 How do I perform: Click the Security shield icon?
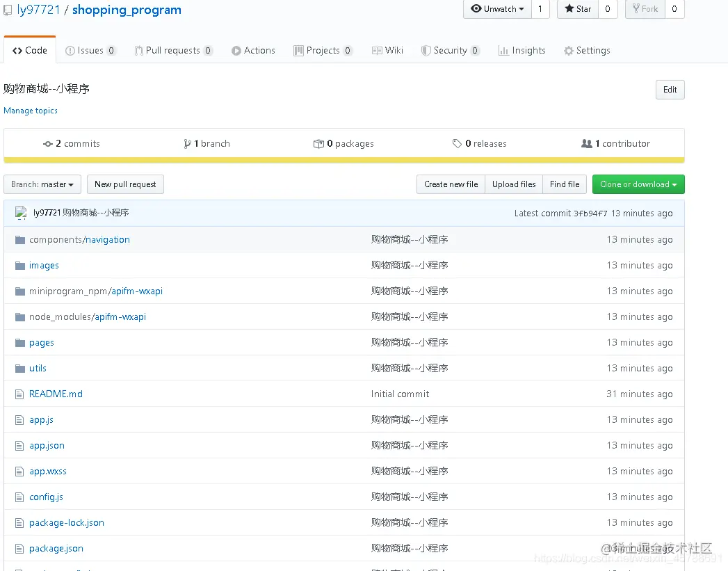(426, 51)
